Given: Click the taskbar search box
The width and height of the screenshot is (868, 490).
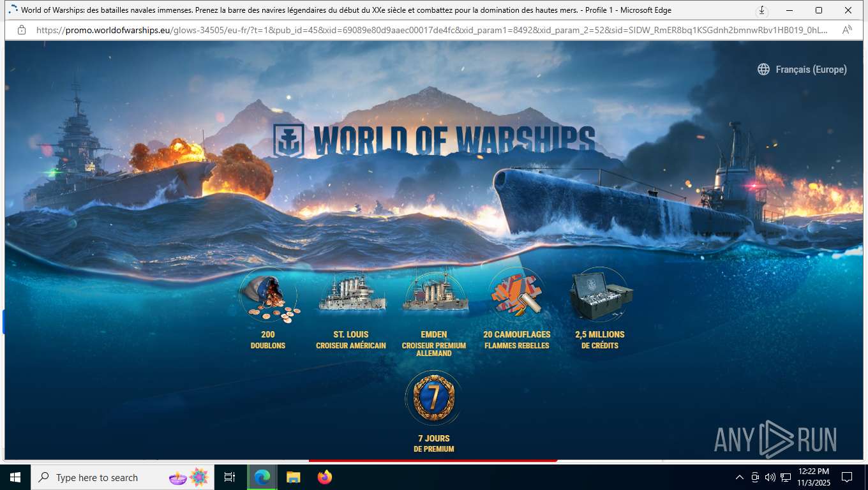Looking at the screenshot, I should point(123,477).
